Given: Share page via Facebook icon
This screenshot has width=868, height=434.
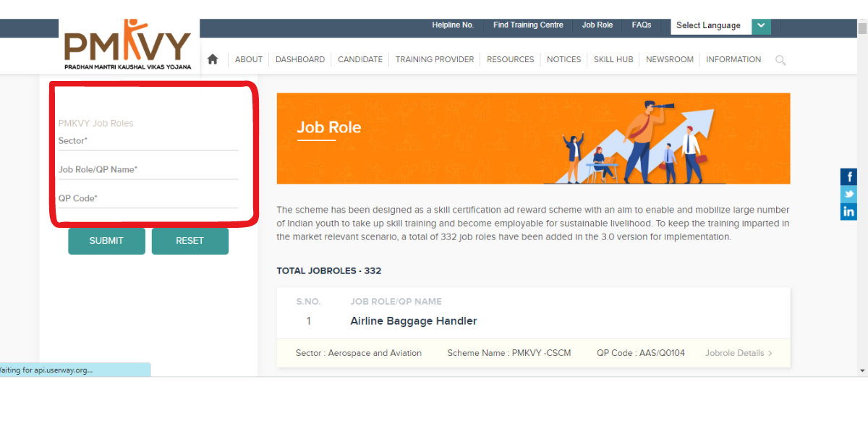Looking at the screenshot, I should (848, 176).
